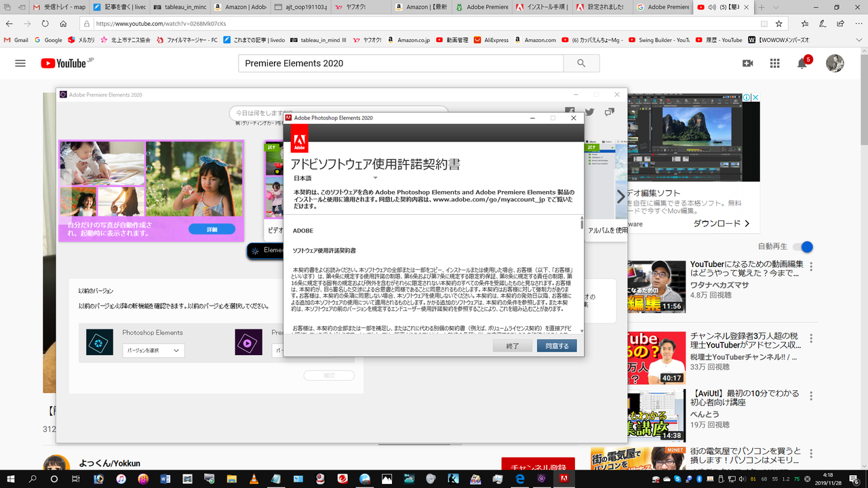868x488 pixels.
Task: Click the Photoshop Elements camera icon
Action: coord(100,342)
